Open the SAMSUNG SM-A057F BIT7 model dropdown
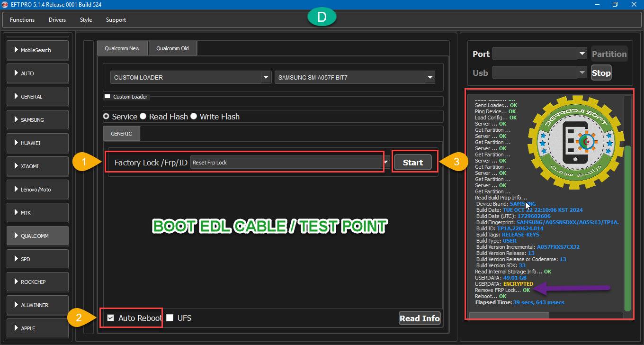The image size is (644, 345). click(x=355, y=77)
